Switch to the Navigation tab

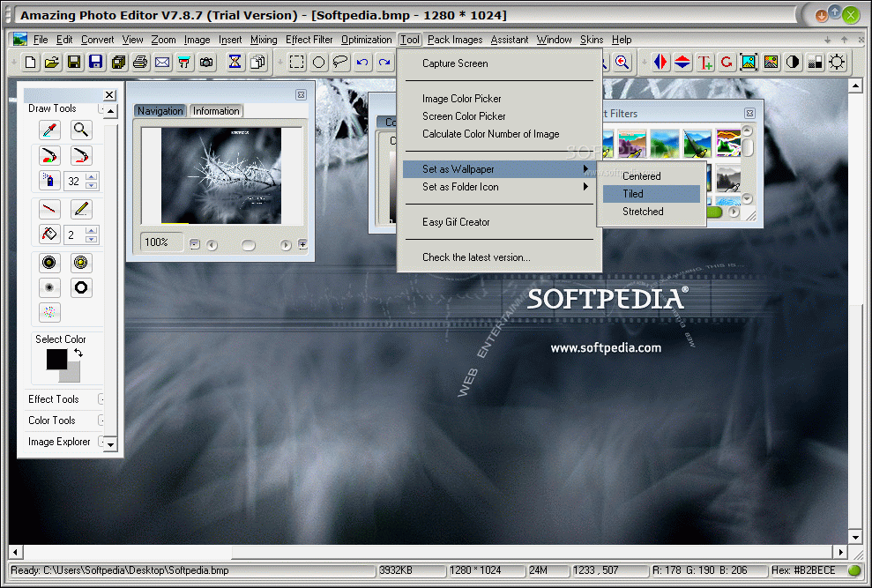[160, 111]
